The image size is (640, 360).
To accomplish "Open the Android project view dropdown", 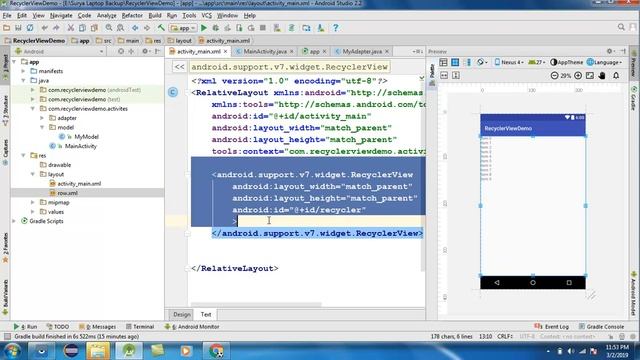I will point(59,51).
